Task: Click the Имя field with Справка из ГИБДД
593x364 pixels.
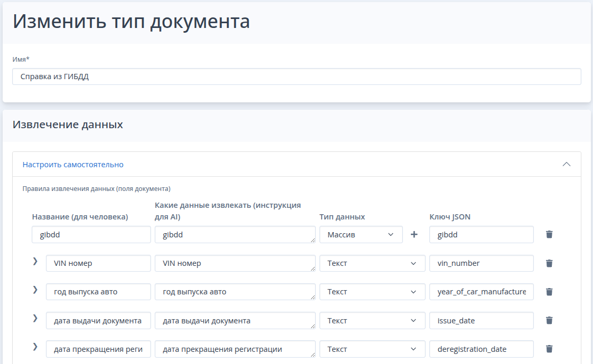Action: [x=296, y=76]
